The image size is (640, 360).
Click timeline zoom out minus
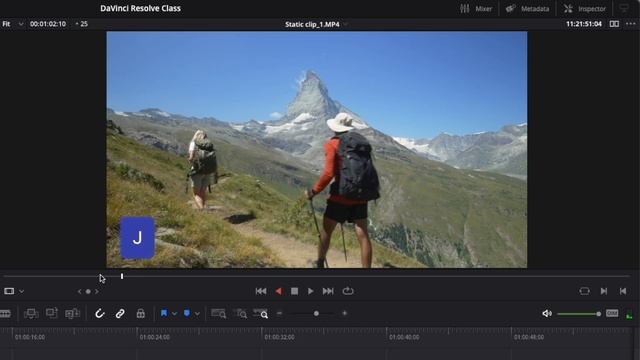(x=280, y=313)
